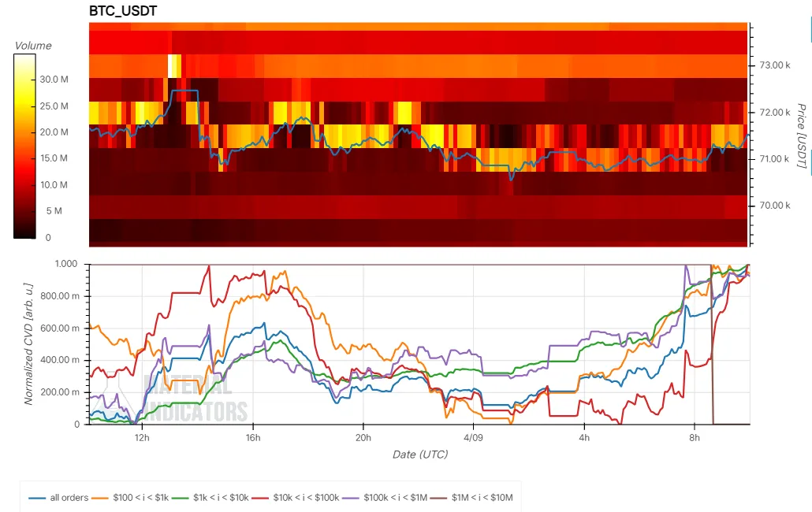This screenshot has height=512, width=812.
Task: Click the Volume label above the color bar
Action: tap(33, 46)
